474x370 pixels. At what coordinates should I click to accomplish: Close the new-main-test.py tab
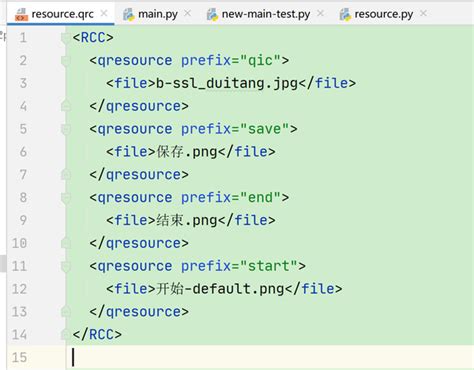tap(320, 13)
